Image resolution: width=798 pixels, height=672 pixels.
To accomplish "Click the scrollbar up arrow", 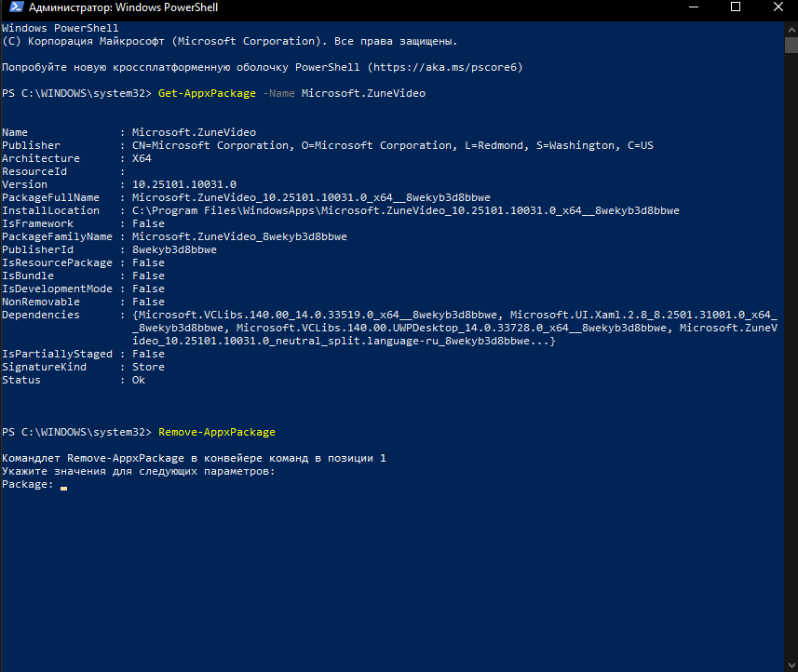I will (791, 29).
